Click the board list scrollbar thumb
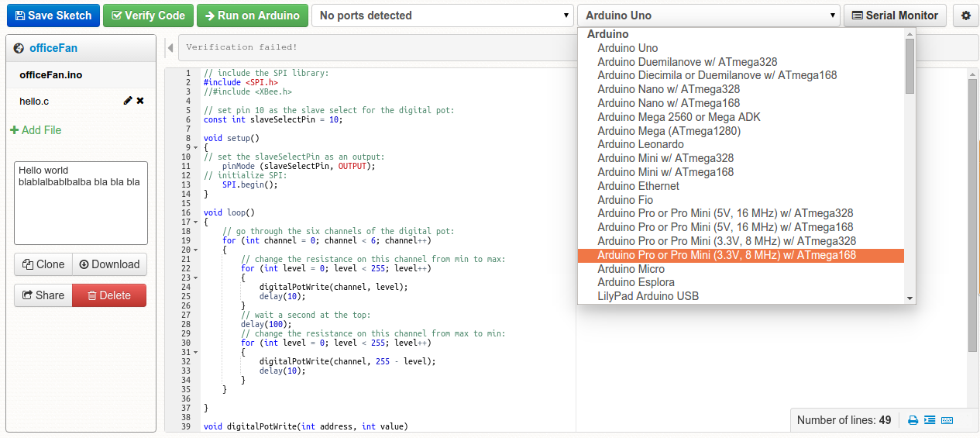The image size is (980, 438). click(x=910, y=66)
